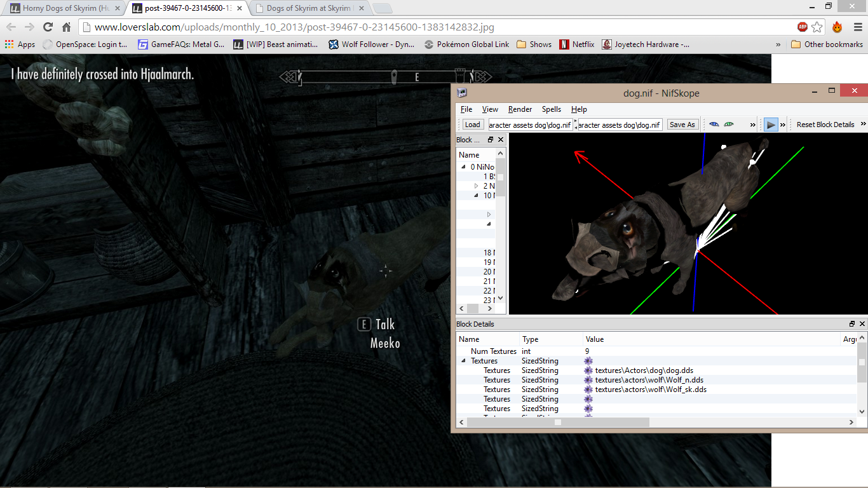Expand block 2 in the Block List
The height and width of the screenshot is (488, 868).
476,186
